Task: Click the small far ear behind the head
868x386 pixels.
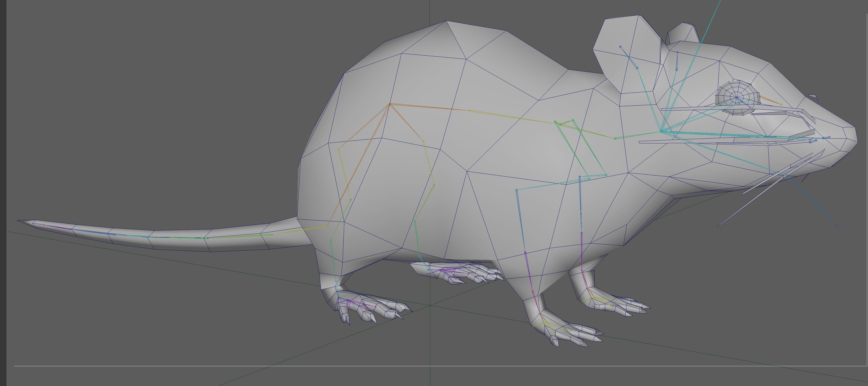Action: click(683, 33)
